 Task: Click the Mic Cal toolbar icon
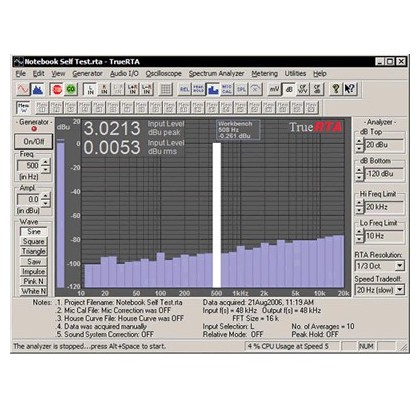pyautogui.click(x=227, y=89)
